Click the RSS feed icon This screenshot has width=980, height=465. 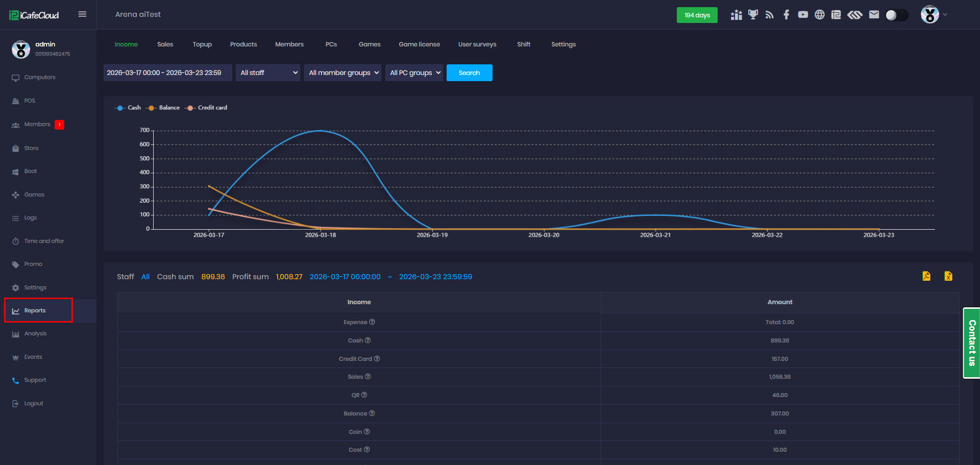click(770, 15)
